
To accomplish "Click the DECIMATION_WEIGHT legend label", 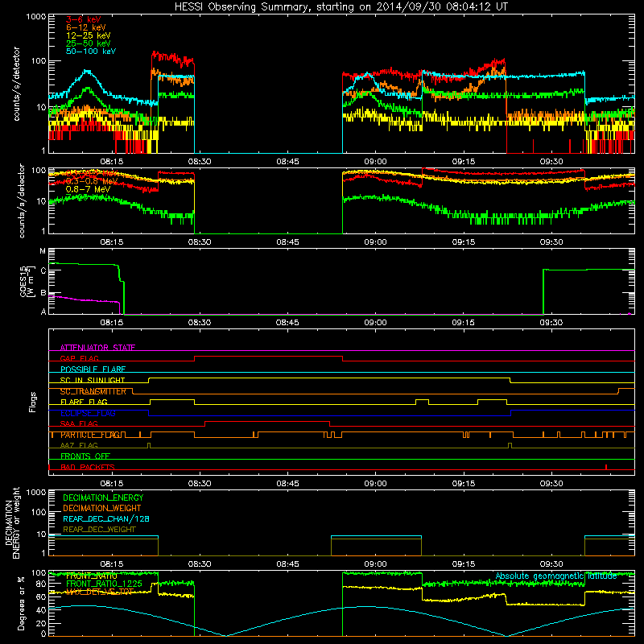I will coord(102,508).
